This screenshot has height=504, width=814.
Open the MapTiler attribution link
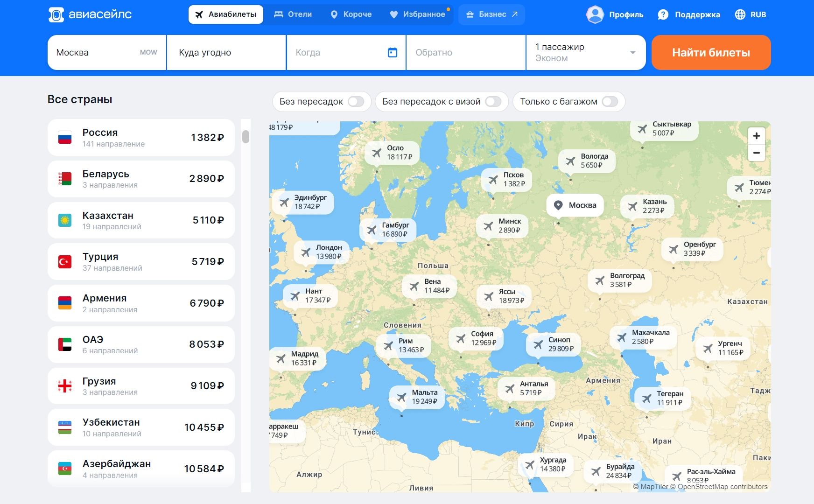[x=651, y=487]
